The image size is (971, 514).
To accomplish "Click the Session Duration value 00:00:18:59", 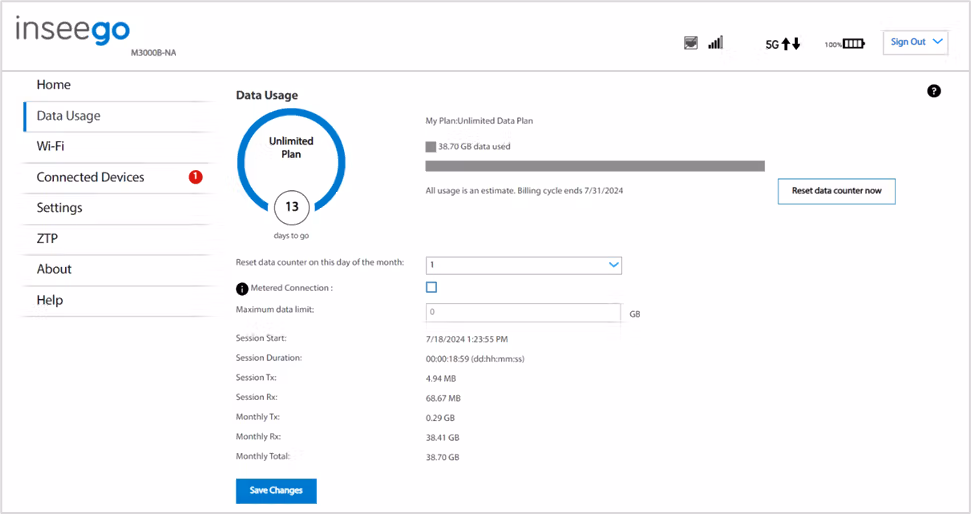I will pos(475,359).
